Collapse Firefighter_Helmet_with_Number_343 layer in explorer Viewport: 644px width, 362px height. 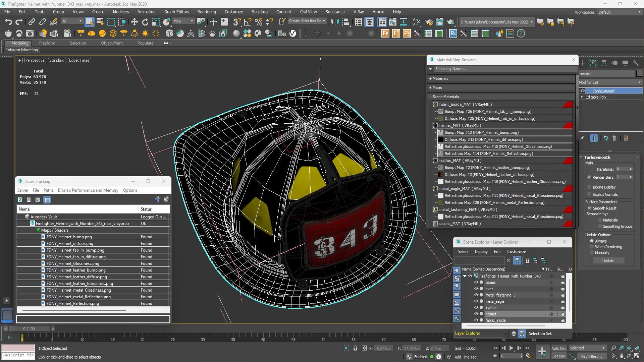pos(465,276)
